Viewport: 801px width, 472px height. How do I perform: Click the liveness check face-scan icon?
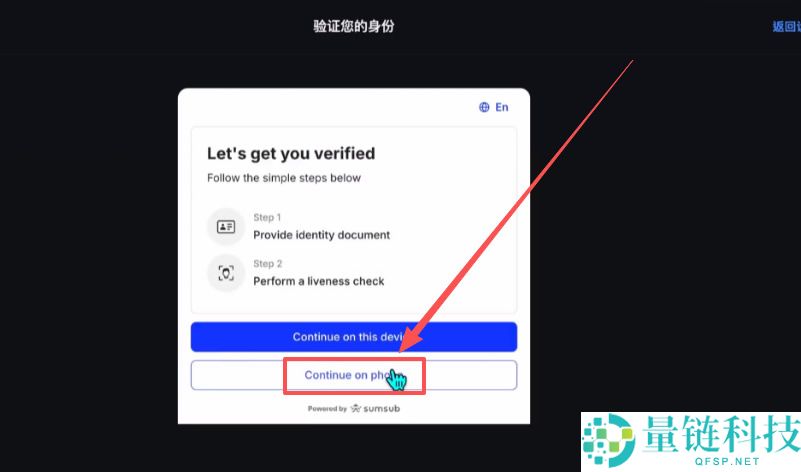tap(226, 273)
